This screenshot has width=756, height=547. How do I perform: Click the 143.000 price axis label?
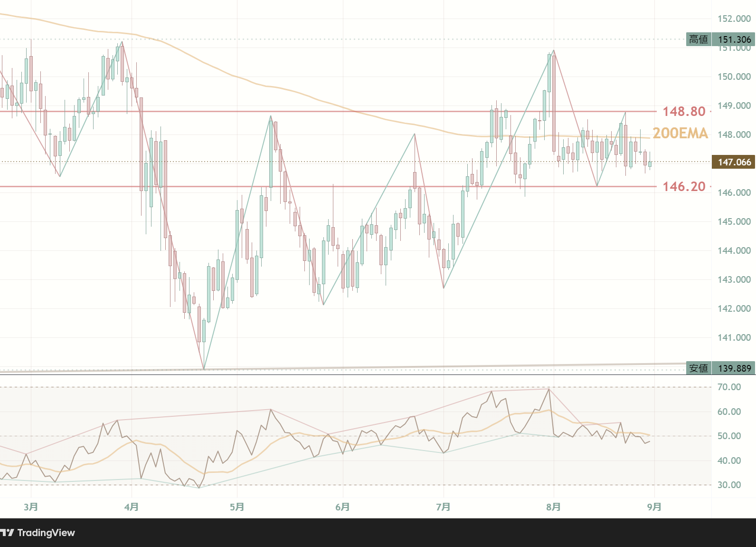(x=734, y=279)
